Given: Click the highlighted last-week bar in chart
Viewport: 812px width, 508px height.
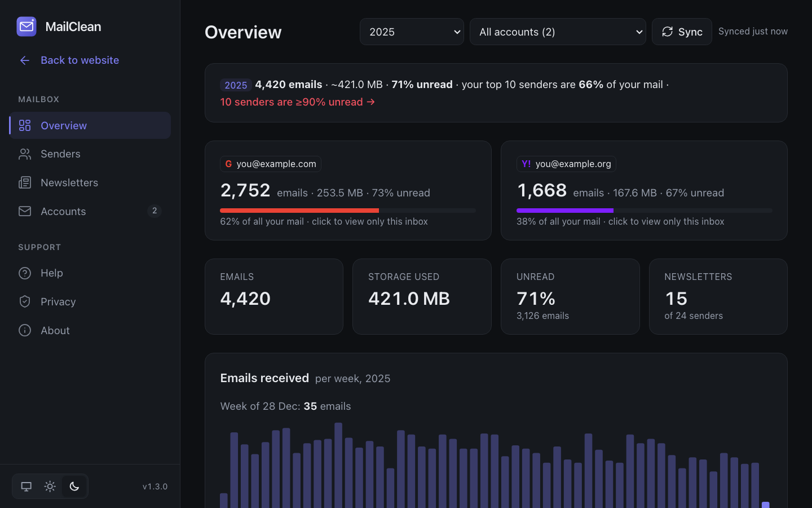Looking at the screenshot, I should pos(765,505).
